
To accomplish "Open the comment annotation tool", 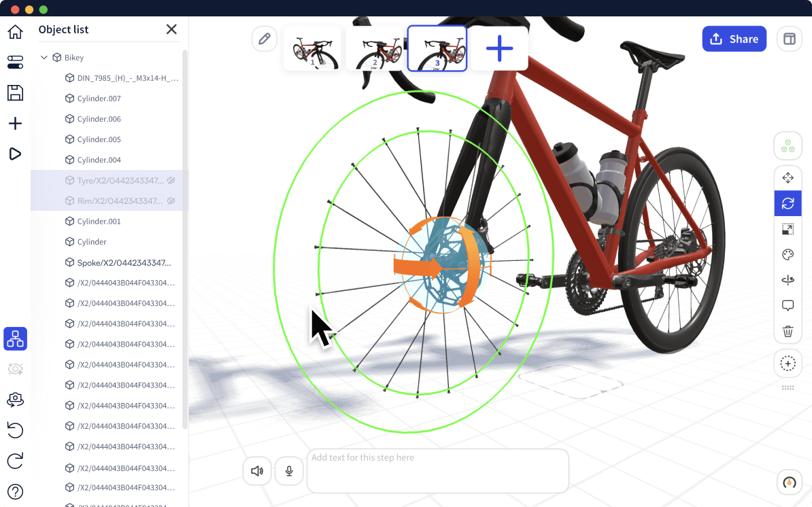I will (788, 306).
